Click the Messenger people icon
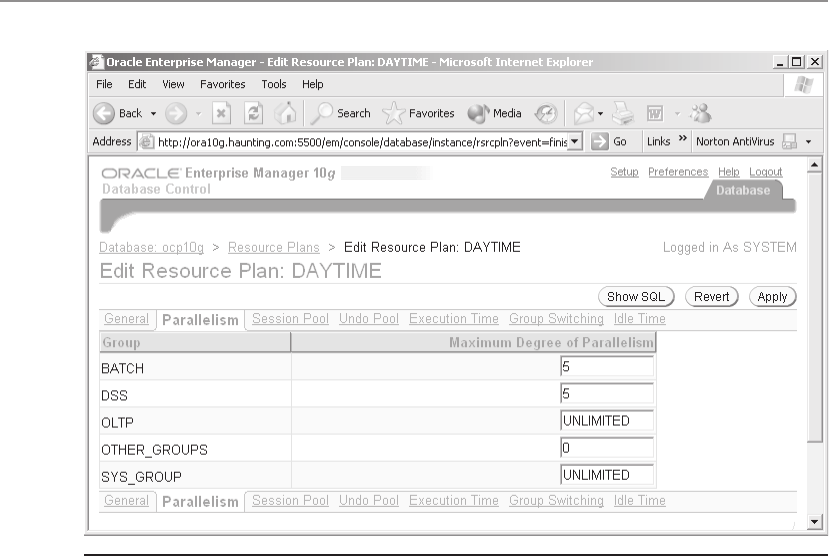The image size is (829, 556). click(701, 113)
